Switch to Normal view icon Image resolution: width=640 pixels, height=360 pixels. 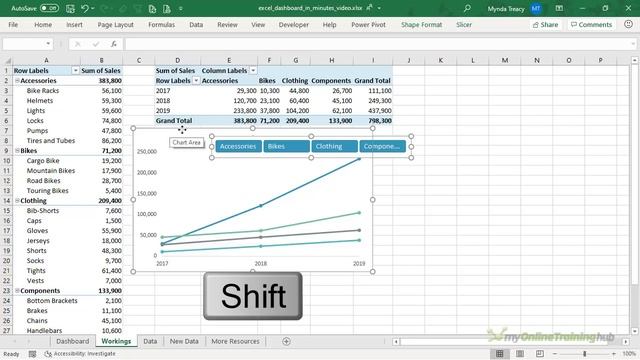click(500, 354)
